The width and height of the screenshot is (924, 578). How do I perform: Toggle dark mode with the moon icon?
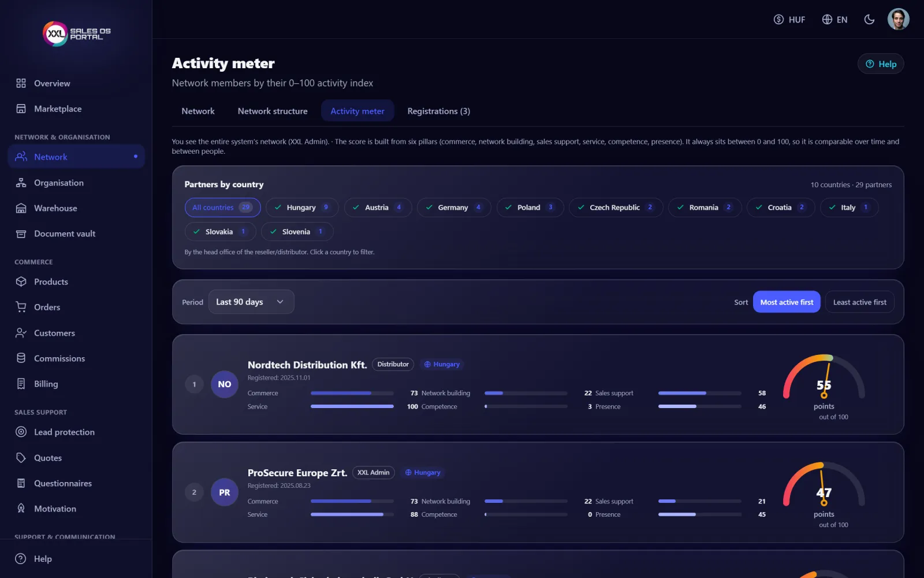coord(869,20)
